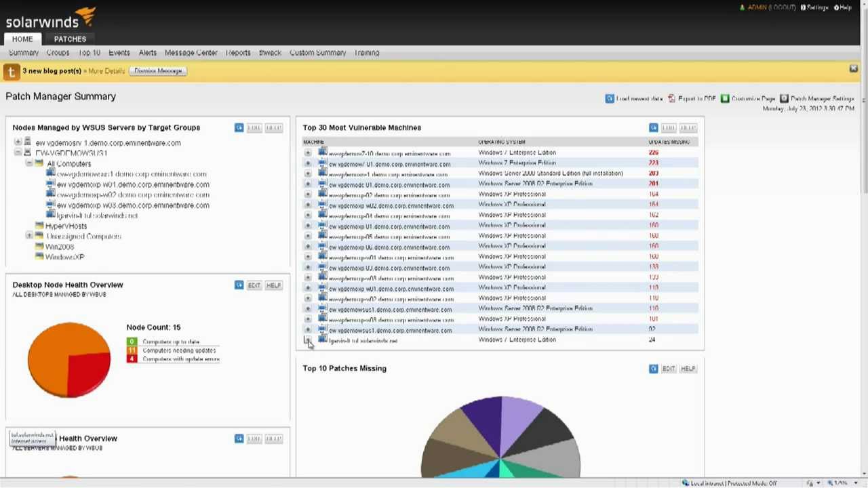Open the Reports page
Screen dimensions: 868x488
pyautogui.click(x=237, y=53)
